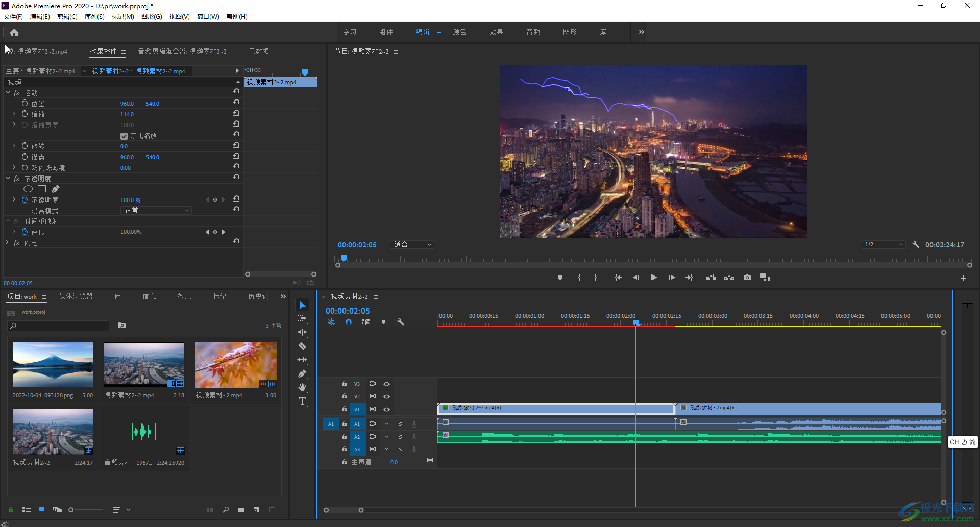
Task: Select the Type tool
Action: 302,401
